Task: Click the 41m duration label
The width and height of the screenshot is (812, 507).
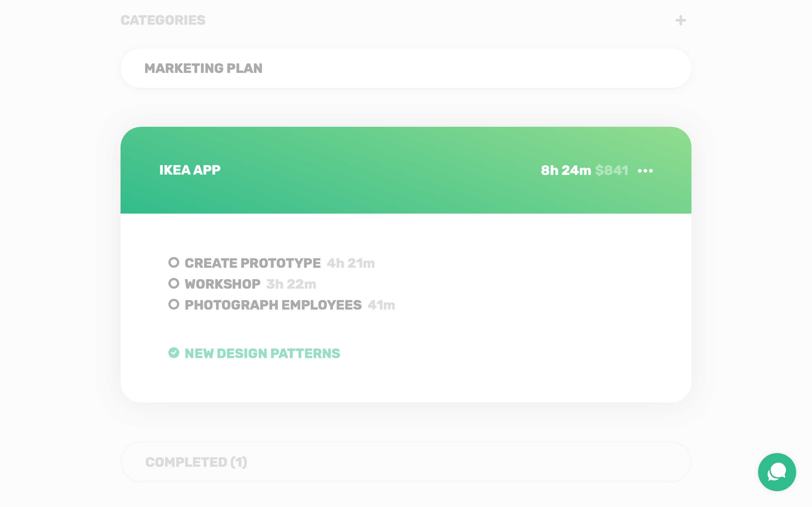Action: coord(381,305)
